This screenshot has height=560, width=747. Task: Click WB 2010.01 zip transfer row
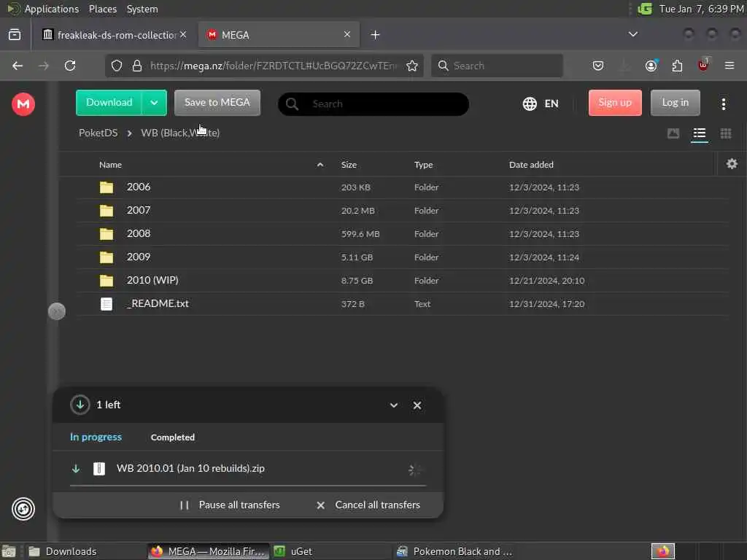tap(248, 469)
